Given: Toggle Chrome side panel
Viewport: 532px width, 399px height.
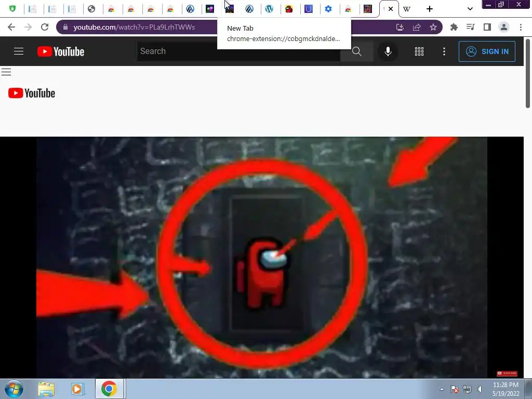Looking at the screenshot, I should [x=487, y=27].
